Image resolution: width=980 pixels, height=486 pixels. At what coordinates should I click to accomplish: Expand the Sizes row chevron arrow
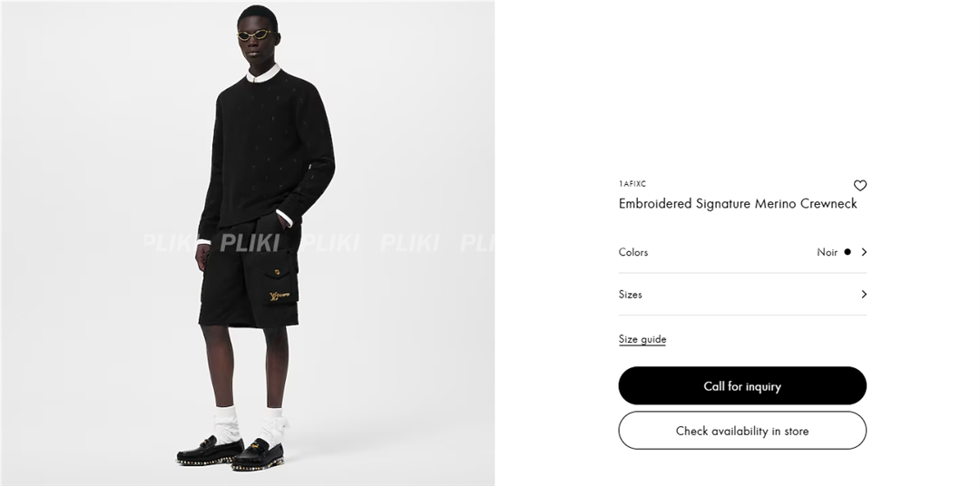[x=864, y=294]
